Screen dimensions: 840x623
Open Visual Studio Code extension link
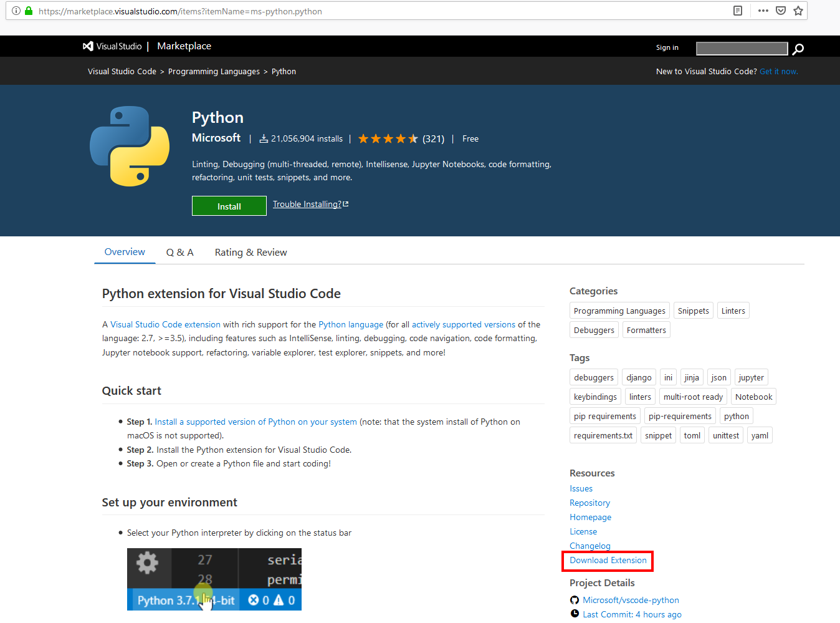pos(165,324)
